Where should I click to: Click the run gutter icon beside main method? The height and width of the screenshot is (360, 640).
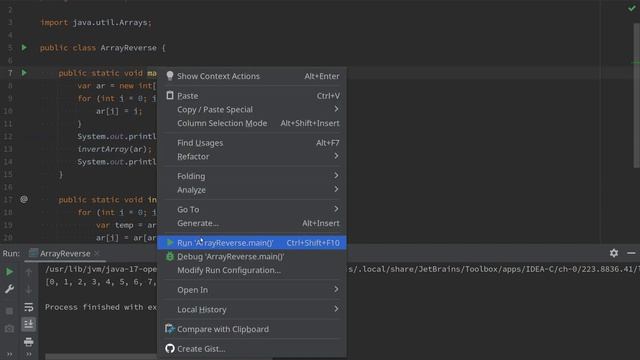coord(24,73)
